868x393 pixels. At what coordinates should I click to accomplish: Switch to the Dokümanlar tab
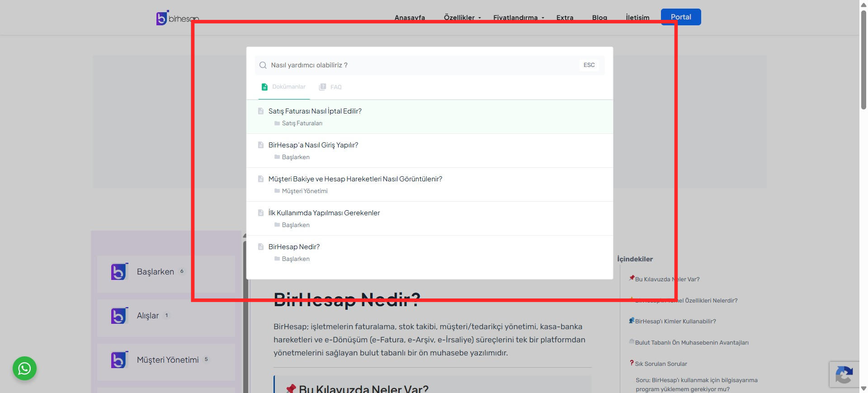284,87
